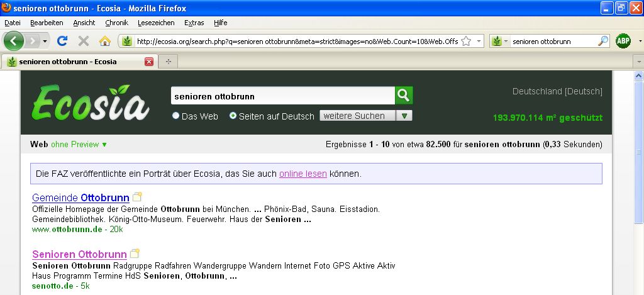Submit search with the green magnifier button

click(404, 96)
